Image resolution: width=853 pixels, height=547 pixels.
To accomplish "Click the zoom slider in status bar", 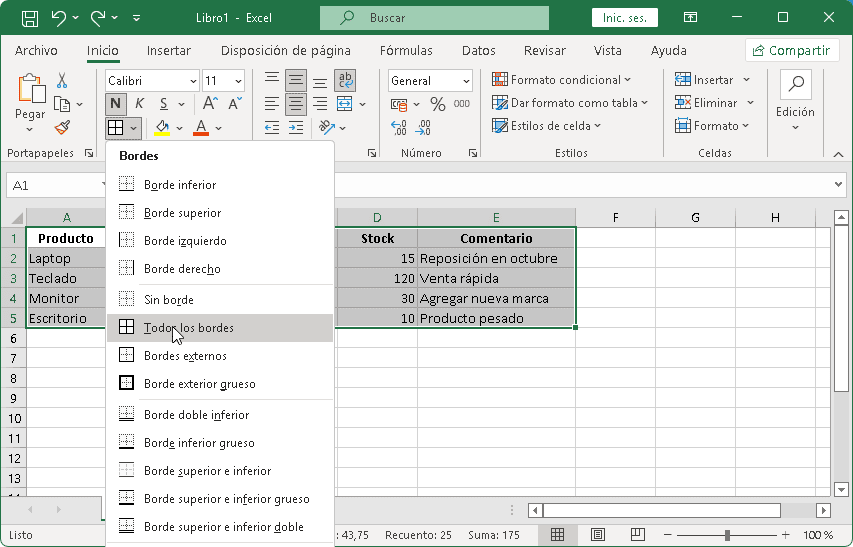I will click(x=727, y=535).
